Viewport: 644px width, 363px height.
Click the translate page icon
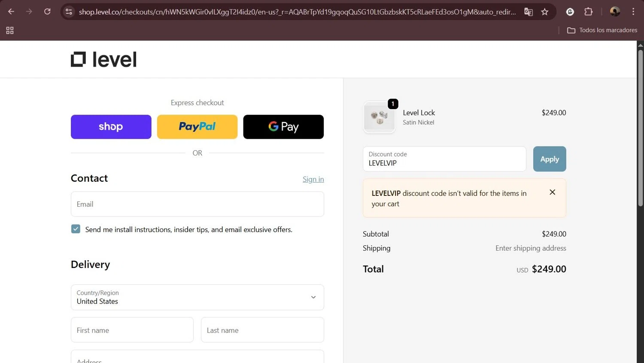(529, 12)
